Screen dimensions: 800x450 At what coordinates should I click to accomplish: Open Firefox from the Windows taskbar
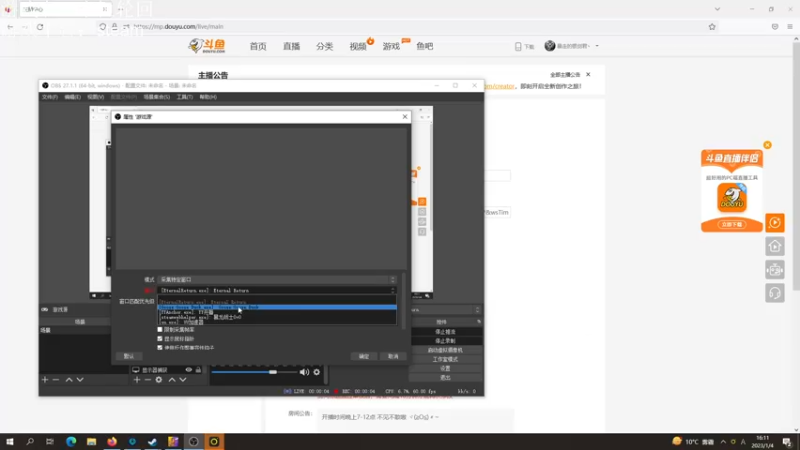point(112,441)
